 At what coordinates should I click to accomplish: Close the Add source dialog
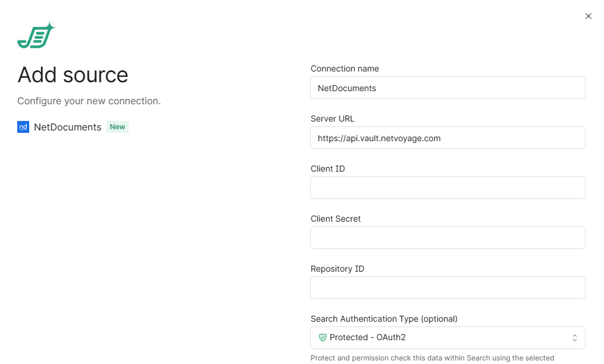pyautogui.click(x=588, y=16)
